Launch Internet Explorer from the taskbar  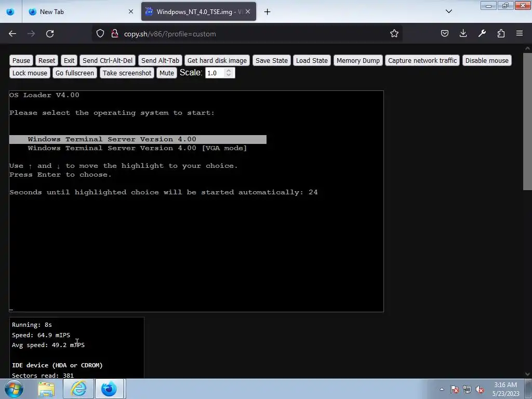coord(79,389)
